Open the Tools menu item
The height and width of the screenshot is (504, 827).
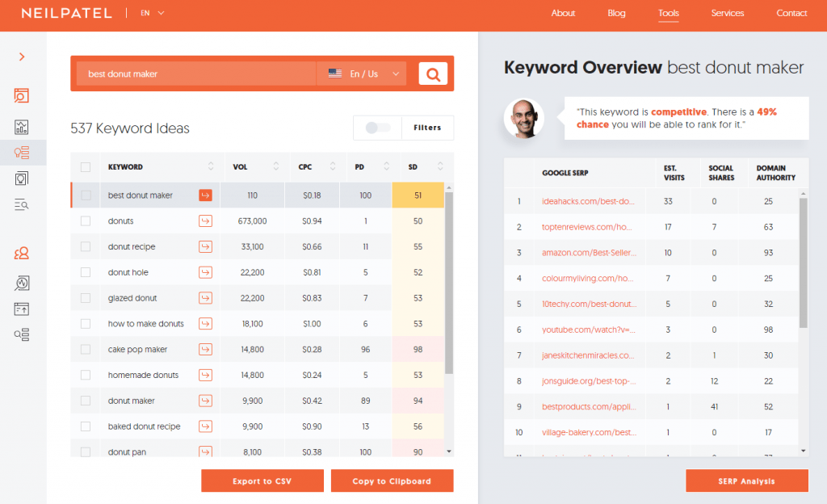point(668,13)
